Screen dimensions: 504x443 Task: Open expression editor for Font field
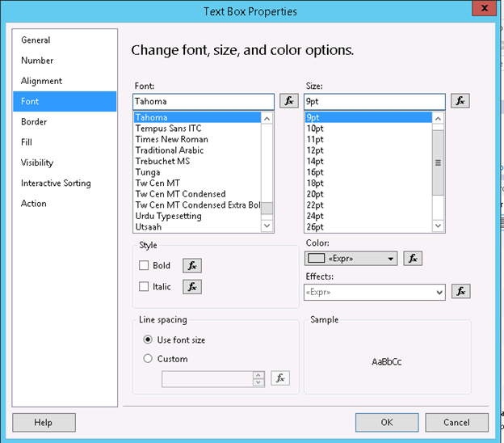[289, 101]
